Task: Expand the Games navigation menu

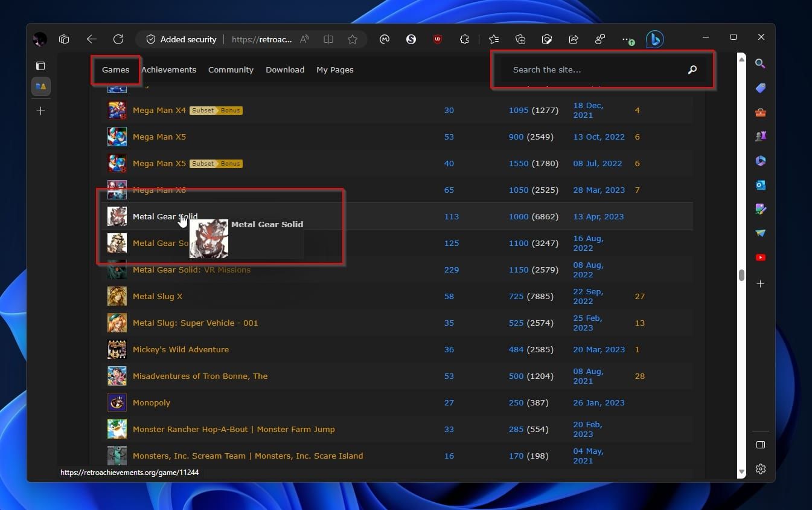Action: [115, 69]
